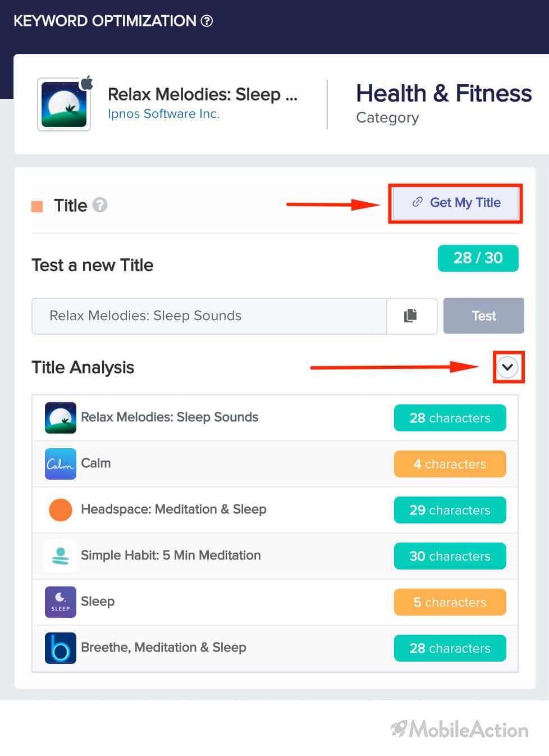Viewport: 549px width, 756px height.
Task: Click the Calm 4 characters badge
Action: (x=450, y=464)
